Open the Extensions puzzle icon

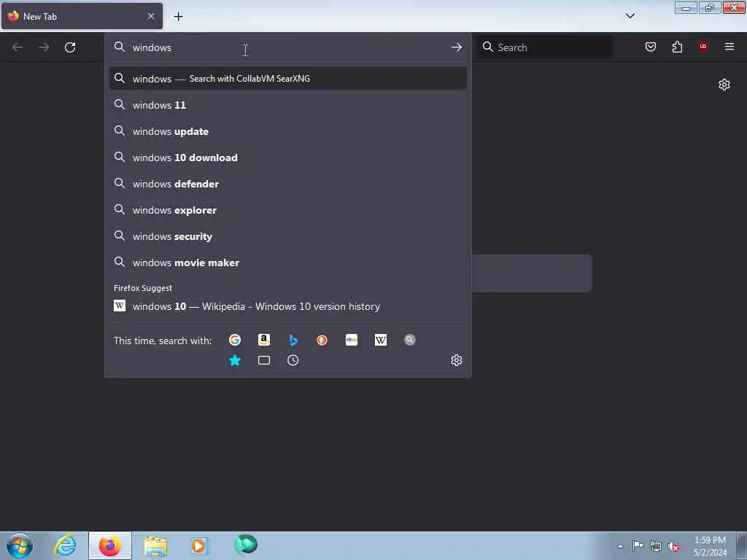[677, 47]
